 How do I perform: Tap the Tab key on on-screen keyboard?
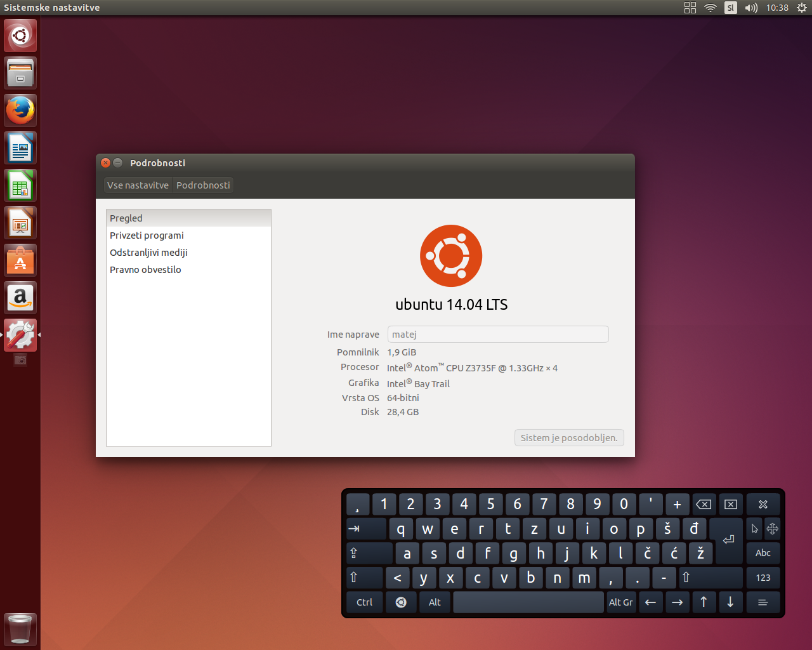coord(366,529)
